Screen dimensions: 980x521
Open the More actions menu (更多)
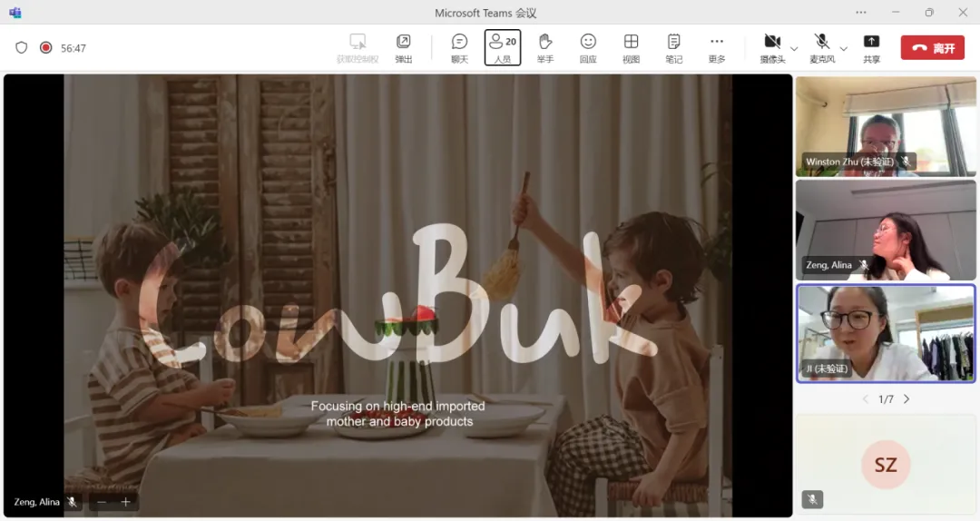pyautogui.click(x=717, y=48)
